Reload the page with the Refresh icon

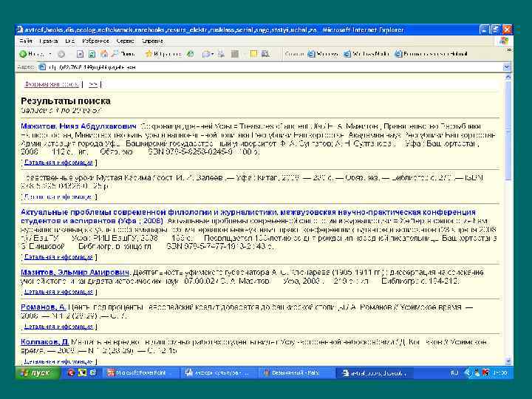pyautogui.click(x=92, y=54)
